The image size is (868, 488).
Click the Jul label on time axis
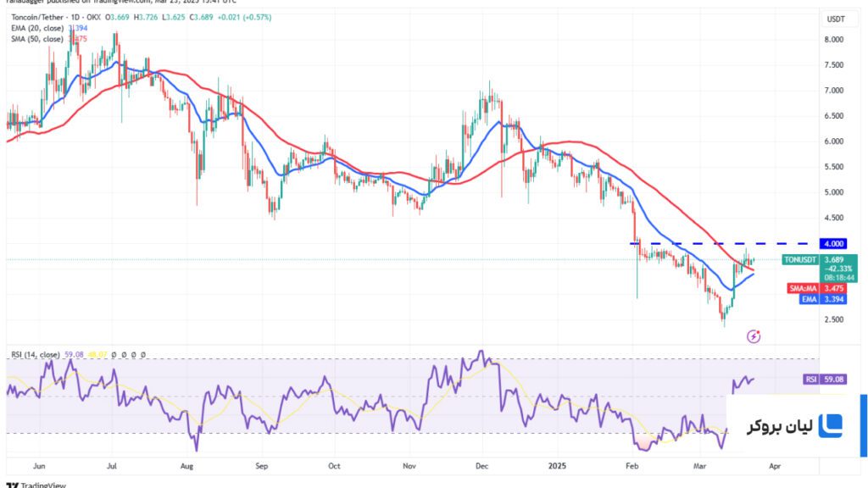pos(112,467)
